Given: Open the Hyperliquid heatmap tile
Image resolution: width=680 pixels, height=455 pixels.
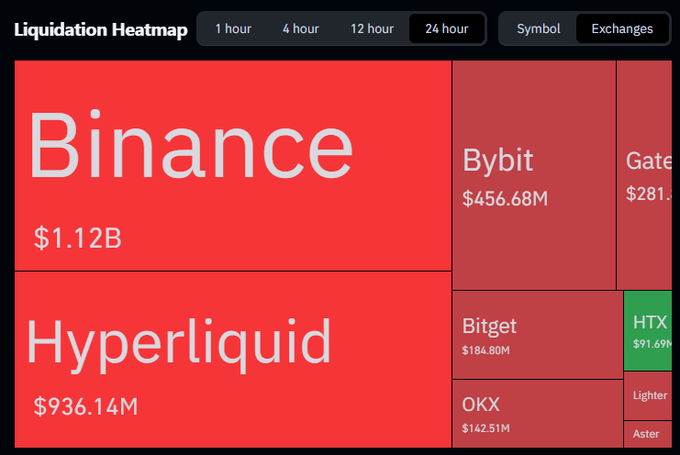Looking at the screenshot, I should (x=233, y=360).
